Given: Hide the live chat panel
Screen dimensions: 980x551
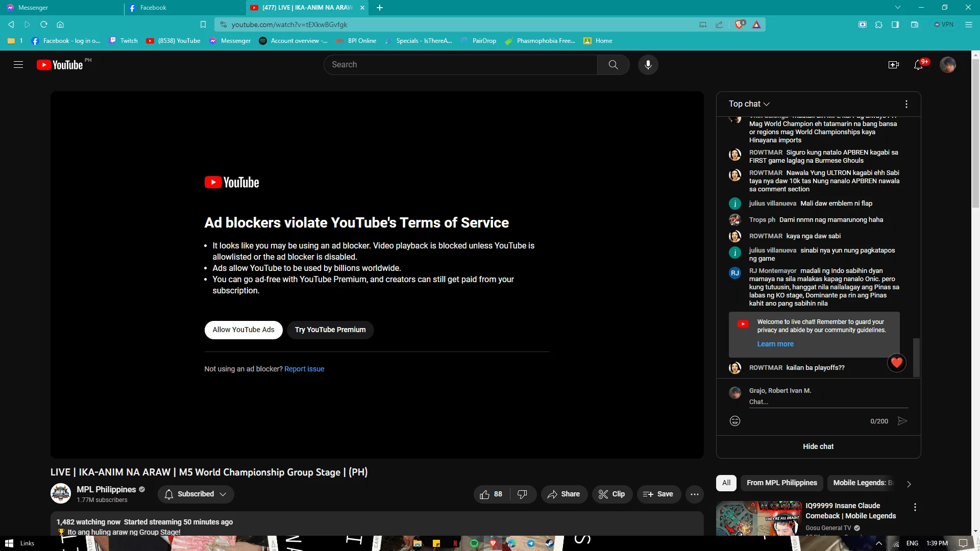Looking at the screenshot, I should pyautogui.click(x=818, y=447).
